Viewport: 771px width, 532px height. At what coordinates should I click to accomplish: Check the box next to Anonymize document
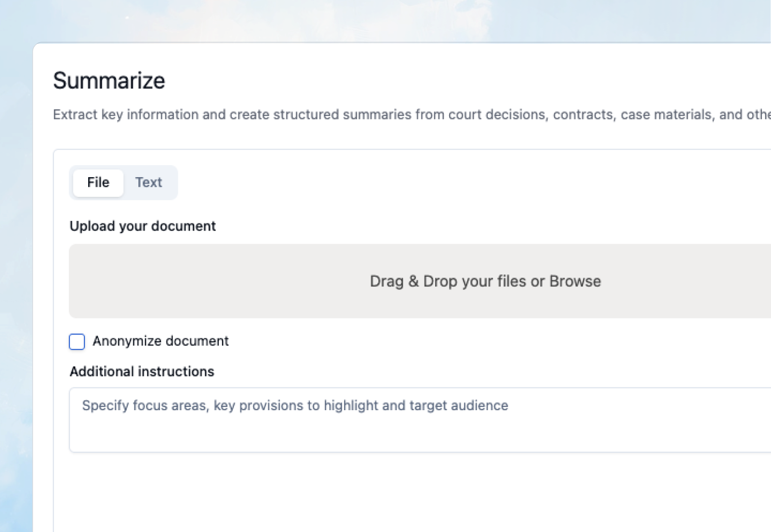[77, 342]
